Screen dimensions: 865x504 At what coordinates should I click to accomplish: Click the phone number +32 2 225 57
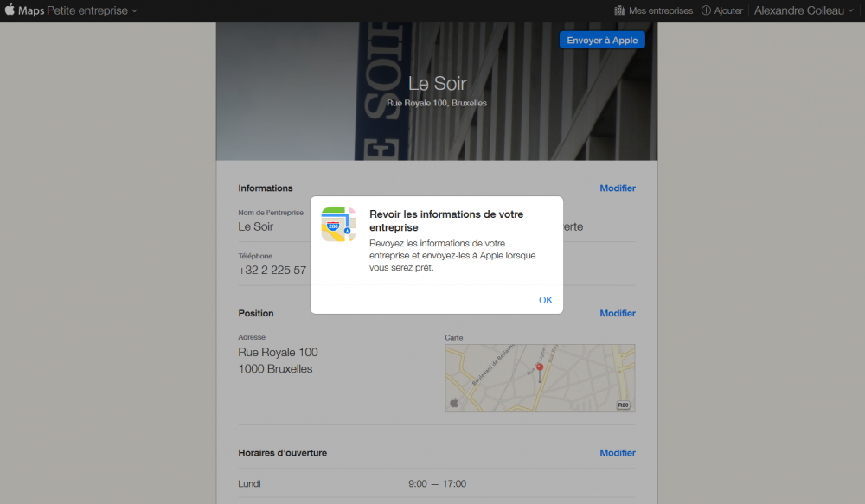272,271
